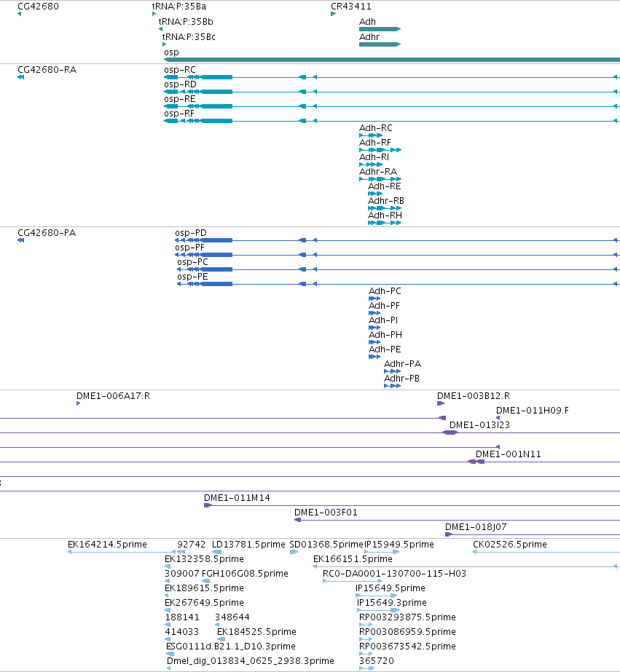Select the EK267649.5prime EST

[x=168, y=610]
